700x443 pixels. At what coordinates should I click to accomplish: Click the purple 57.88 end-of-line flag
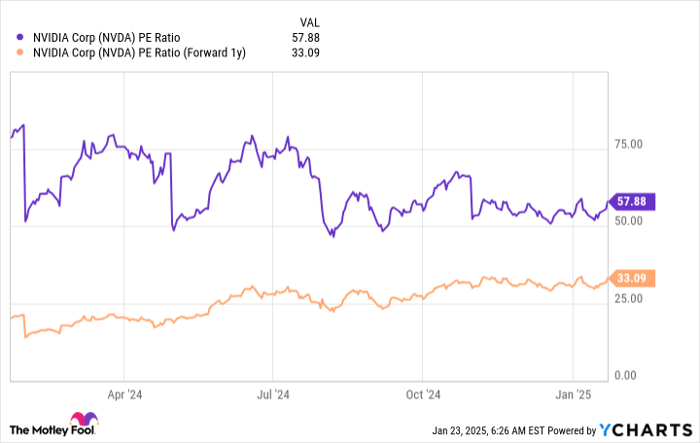click(x=631, y=201)
